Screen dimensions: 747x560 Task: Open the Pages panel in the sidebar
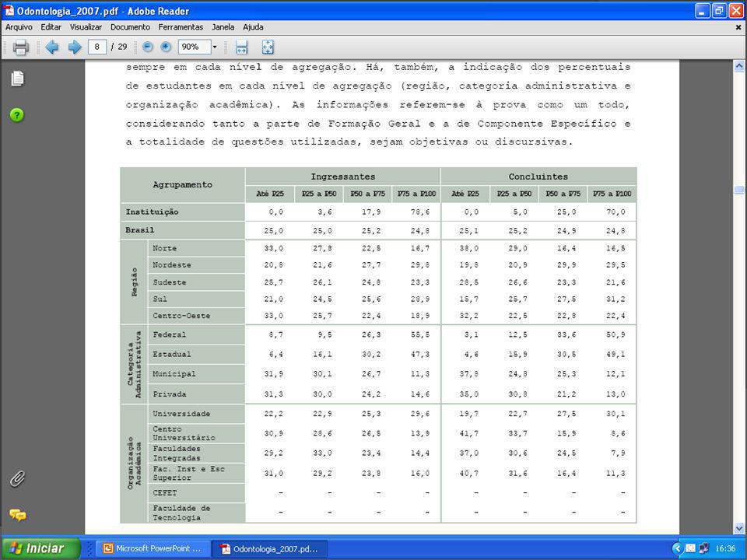tap(17, 79)
